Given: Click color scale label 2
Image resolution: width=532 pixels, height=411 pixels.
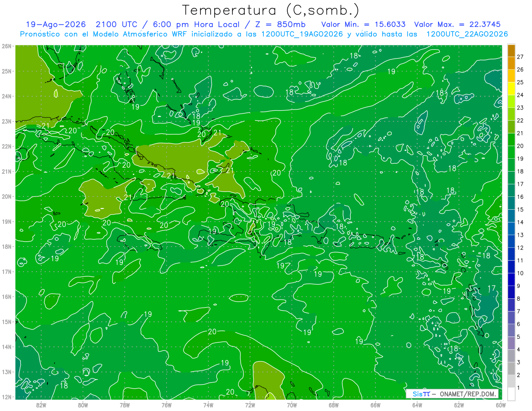Looking at the screenshot, I should pyautogui.click(x=519, y=375).
